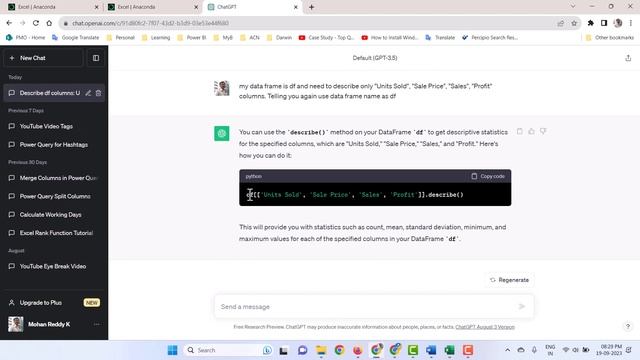The image size is (640, 360).
Task: Open browser extensions puzzle icon
Action: 590,23
